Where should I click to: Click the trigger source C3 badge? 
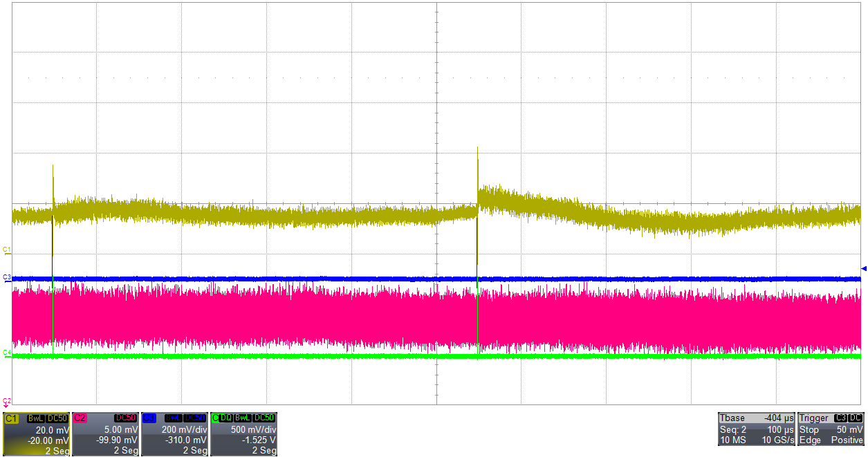840,418
